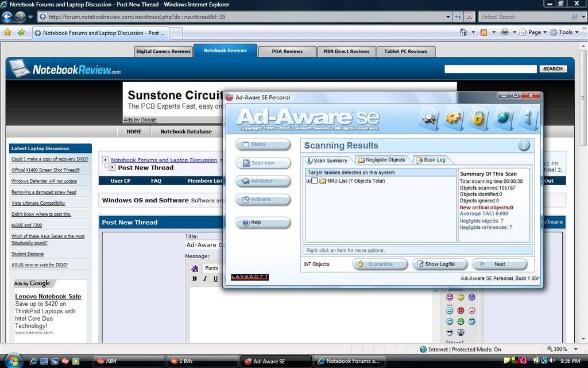Open the Home button dropdown arrow
The image size is (588, 368).
473,32
